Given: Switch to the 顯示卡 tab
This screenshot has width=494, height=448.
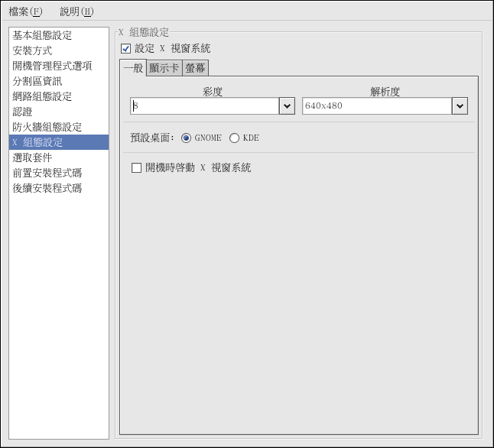Looking at the screenshot, I should pyautogui.click(x=164, y=68).
